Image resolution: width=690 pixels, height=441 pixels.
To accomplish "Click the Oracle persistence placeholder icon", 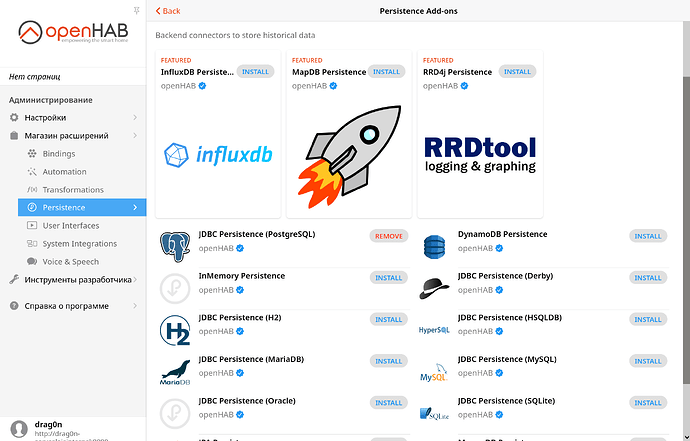I will (175, 414).
